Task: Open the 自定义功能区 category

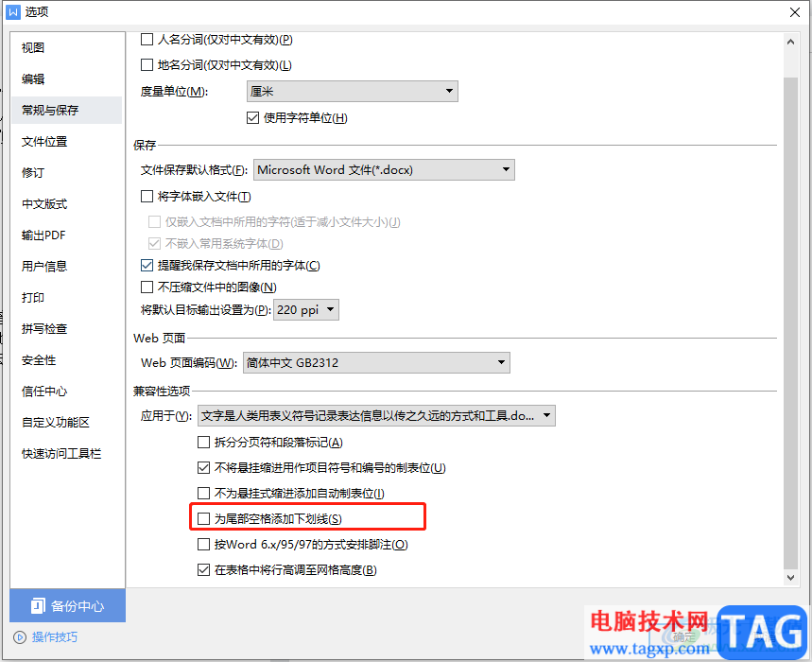Action: [x=56, y=422]
